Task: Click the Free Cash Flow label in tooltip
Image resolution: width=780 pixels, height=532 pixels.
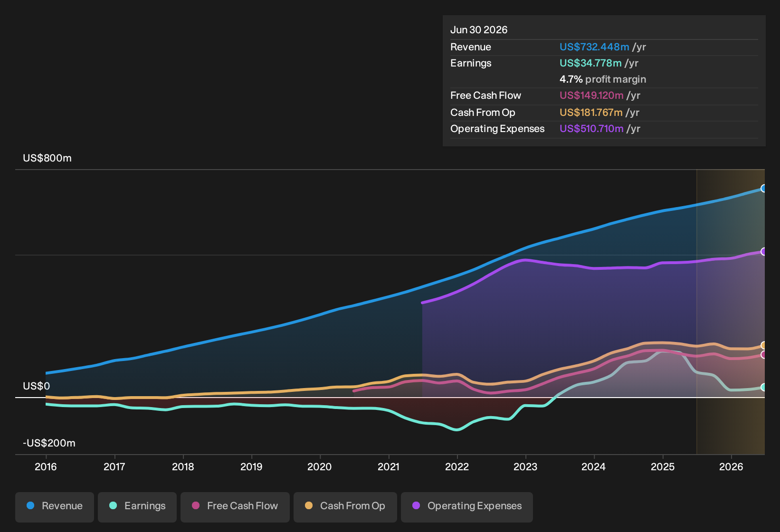Action: pos(485,95)
